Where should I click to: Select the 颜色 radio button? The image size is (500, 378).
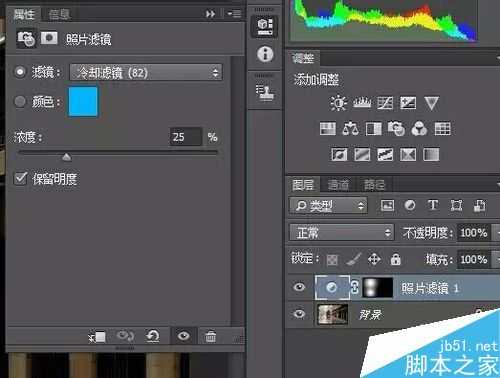tap(20, 101)
